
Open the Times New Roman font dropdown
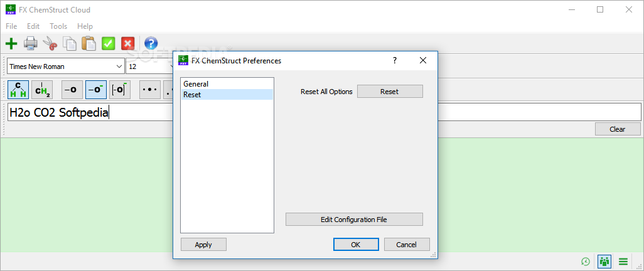click(x=66, y=66)
